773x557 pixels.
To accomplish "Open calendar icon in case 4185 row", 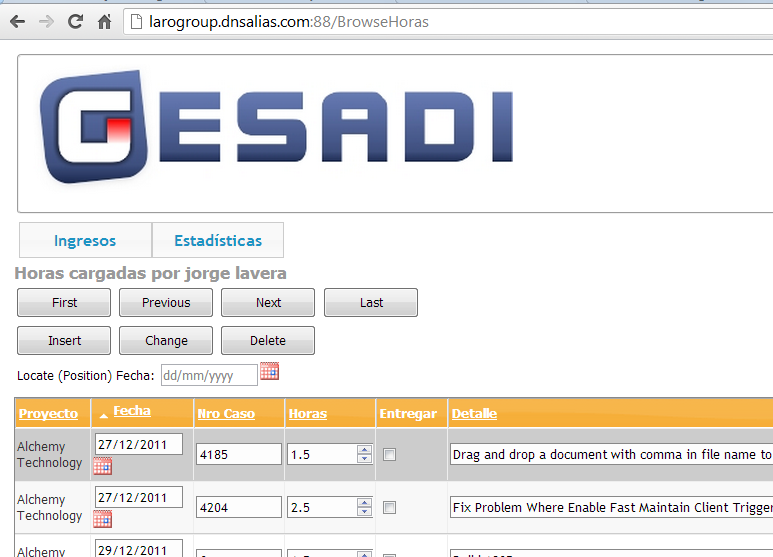I will point(103,466).
